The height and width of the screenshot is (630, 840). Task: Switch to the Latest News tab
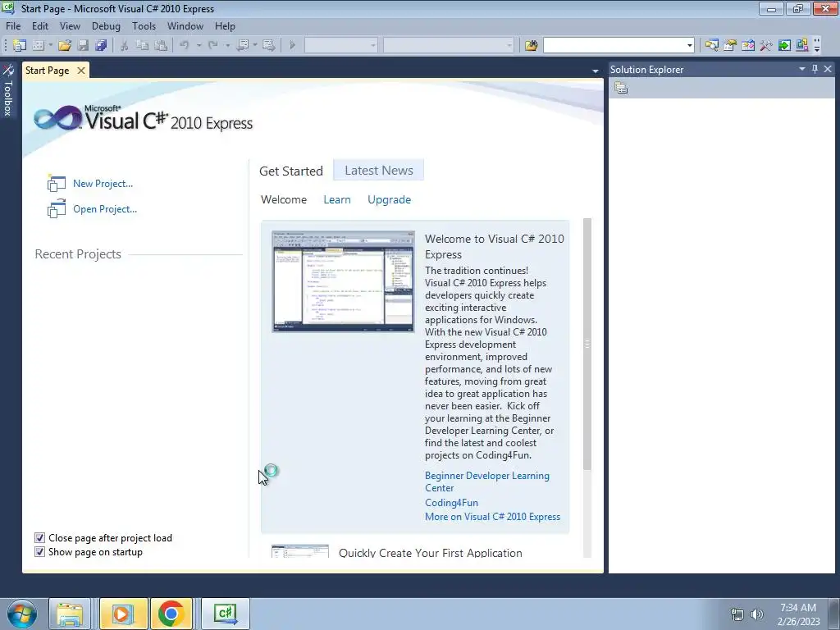379,171
